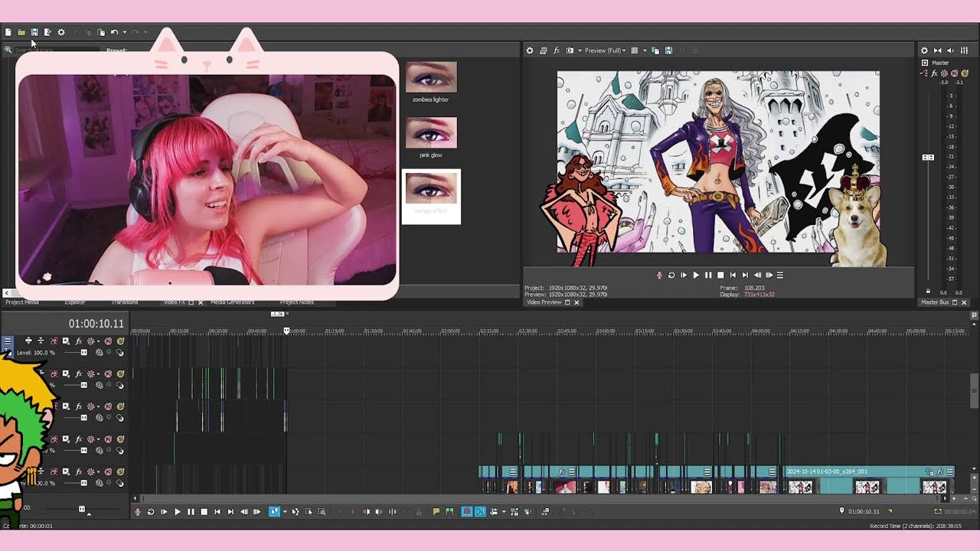The height and width of the screenshot is (551, 980).
Task: Insert a marker from the timeline toolbar
Action: [x=436, y=512]
